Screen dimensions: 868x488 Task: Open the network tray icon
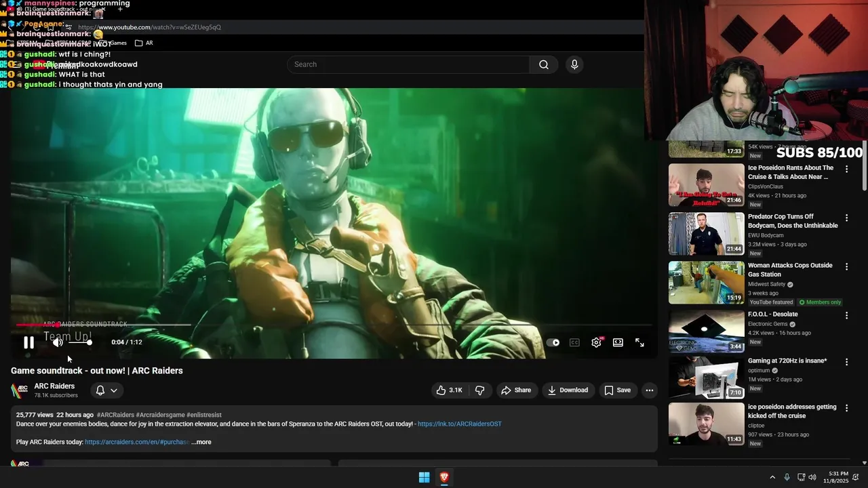pos(801,477)
